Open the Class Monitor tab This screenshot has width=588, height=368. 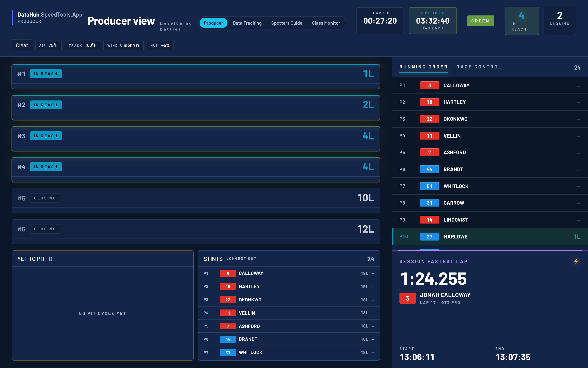click(326, 23)
